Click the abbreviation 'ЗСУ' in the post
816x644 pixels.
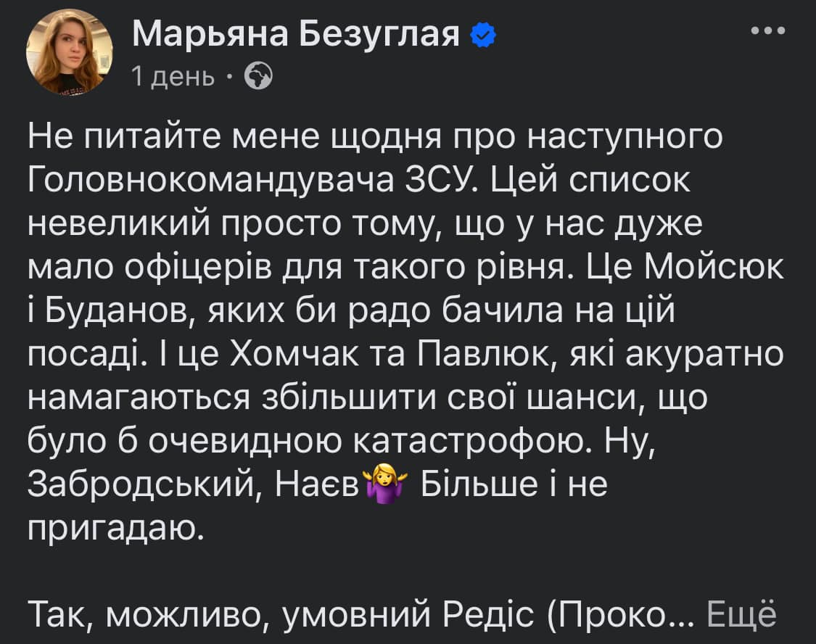point(440,181)
